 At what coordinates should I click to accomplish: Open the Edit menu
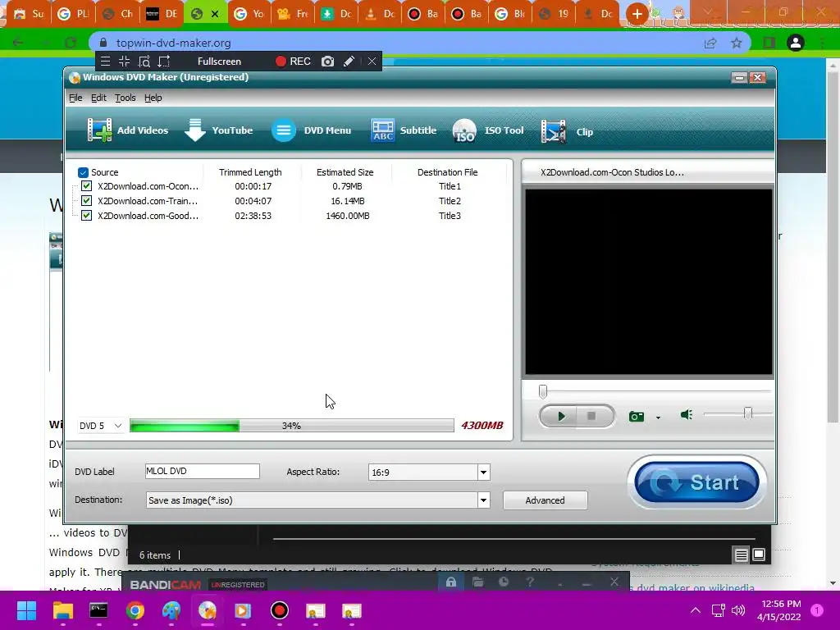tap(98, 98)
